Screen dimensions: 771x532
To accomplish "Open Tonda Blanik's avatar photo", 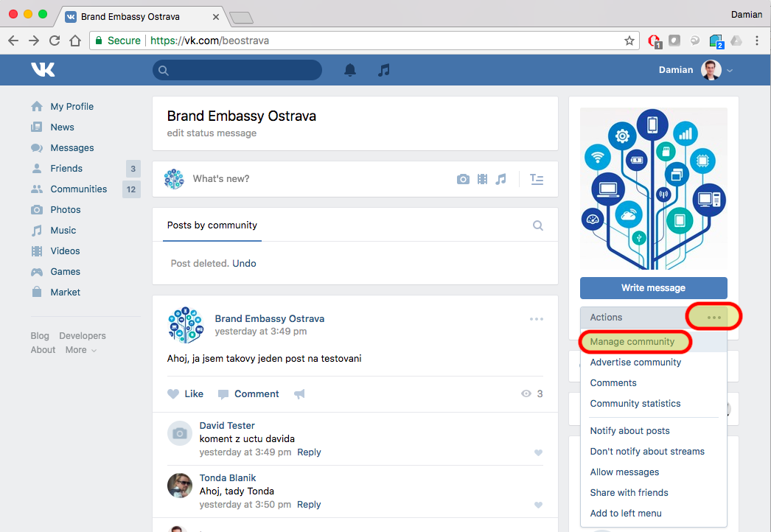I will pyautogui.click(x=179, y=486).
